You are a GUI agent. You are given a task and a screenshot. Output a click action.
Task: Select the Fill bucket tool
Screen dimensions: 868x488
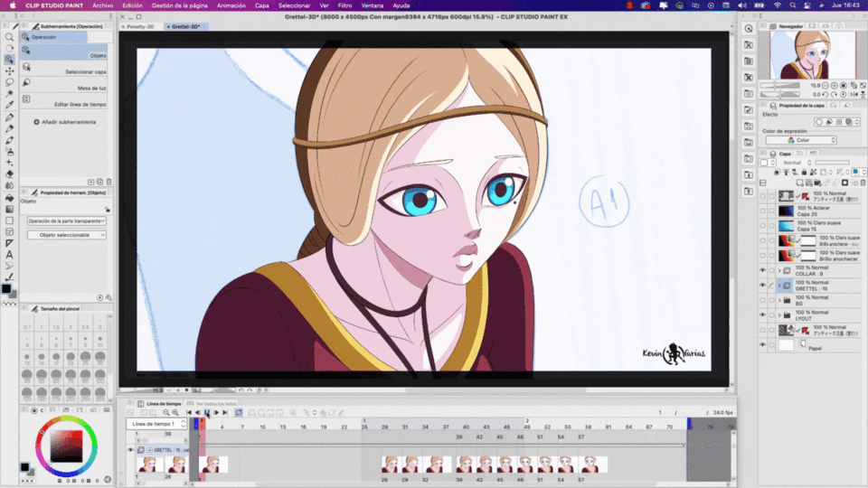(9, 198)
